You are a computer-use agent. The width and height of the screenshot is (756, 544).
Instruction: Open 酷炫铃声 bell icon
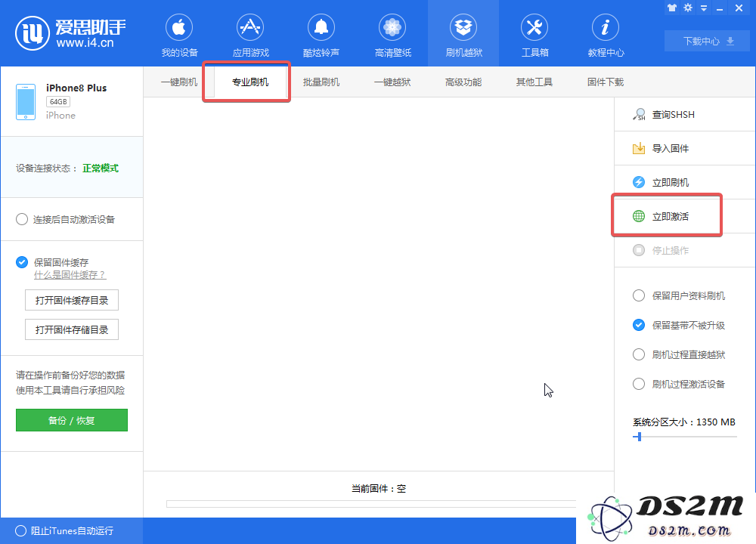[321, 27]
